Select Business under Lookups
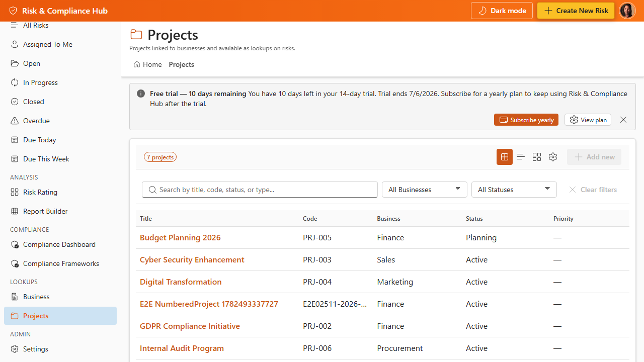The image size is (644, 362). [60, 297]
